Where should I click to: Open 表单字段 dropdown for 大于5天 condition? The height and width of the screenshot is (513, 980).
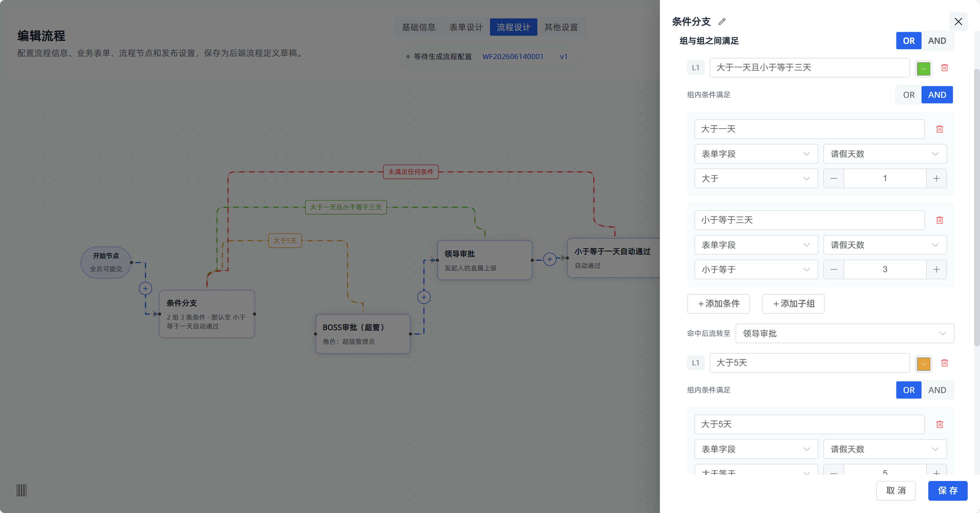(x=756, y=449)
